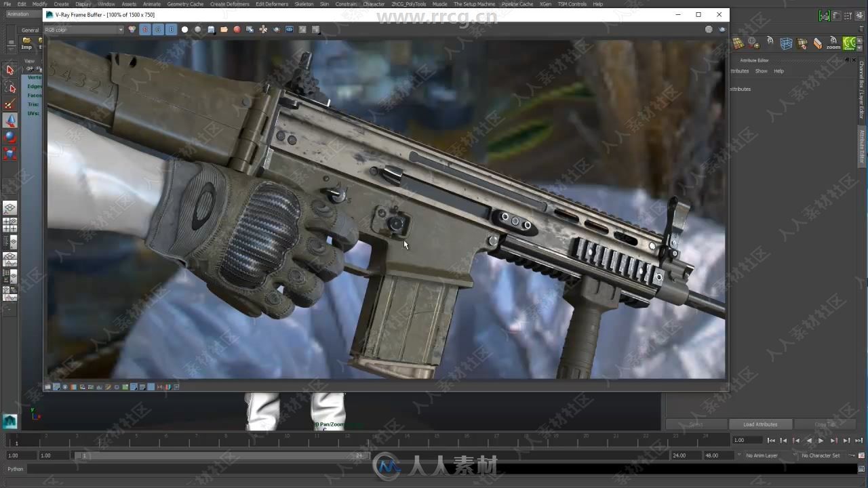Open the Maya File menu

pyautogui.click(x=7, y=4)
